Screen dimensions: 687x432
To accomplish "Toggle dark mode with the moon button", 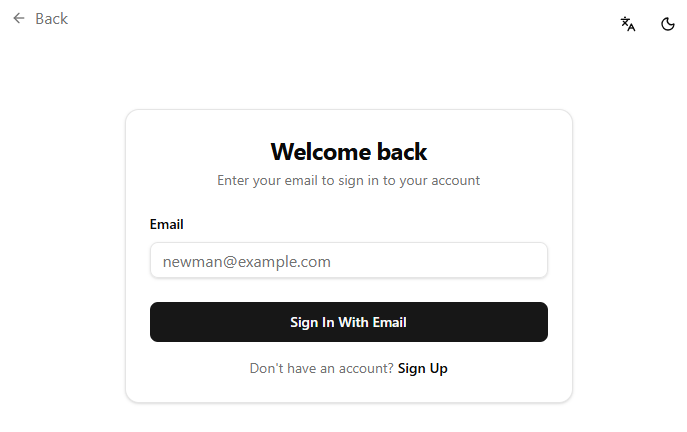I will pyautogui.click(x=668, y=24).
